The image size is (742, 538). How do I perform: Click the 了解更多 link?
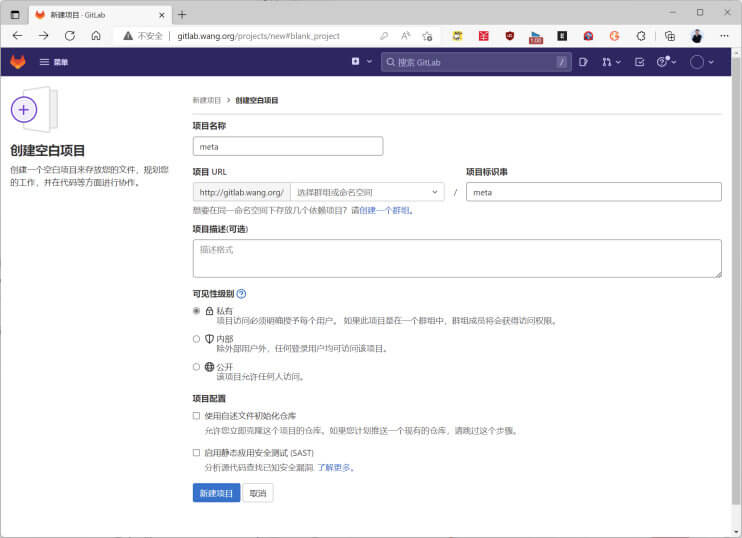334,467
